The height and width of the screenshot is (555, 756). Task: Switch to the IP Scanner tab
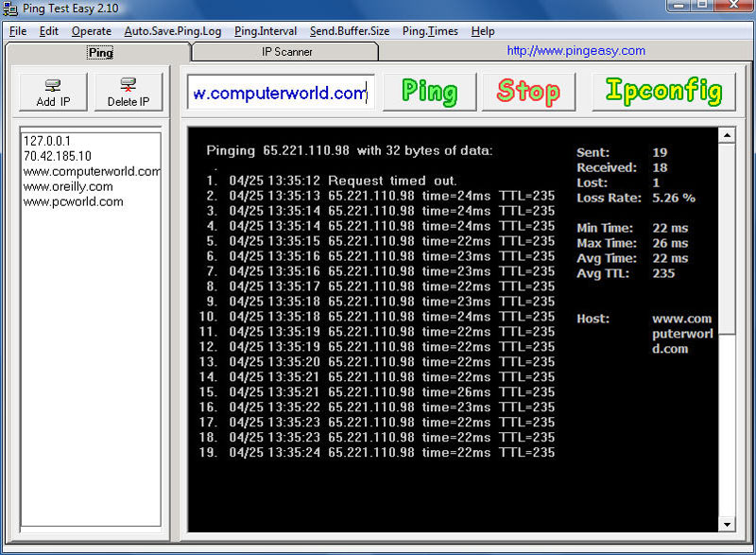tap(283, 52)
